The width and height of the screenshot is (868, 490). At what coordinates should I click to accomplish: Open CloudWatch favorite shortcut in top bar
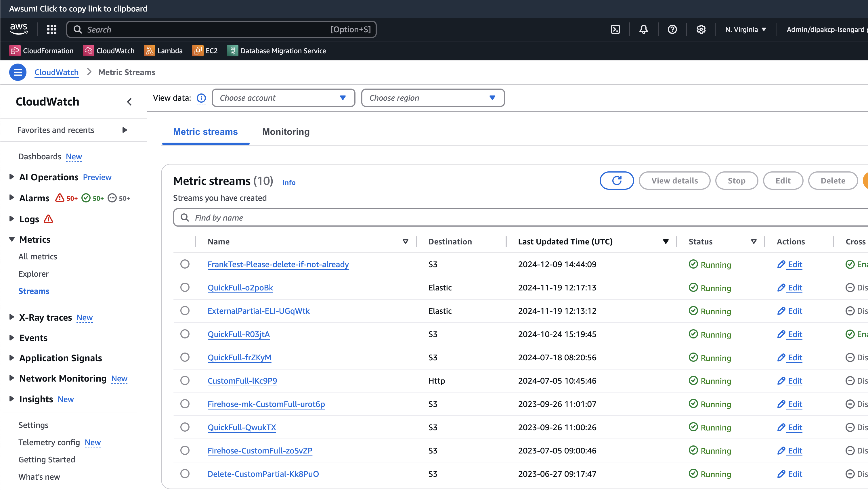[x=109, y=51]
